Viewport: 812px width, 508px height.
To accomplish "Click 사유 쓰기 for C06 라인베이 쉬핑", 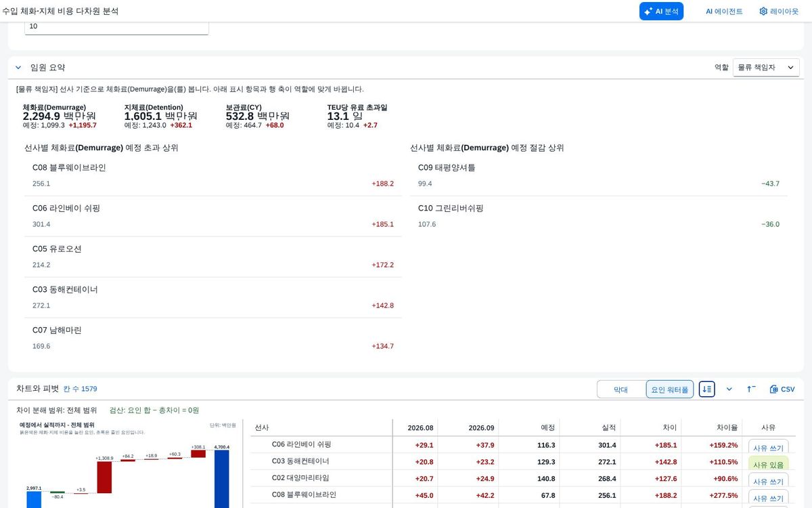I will [x=768, y=448].
